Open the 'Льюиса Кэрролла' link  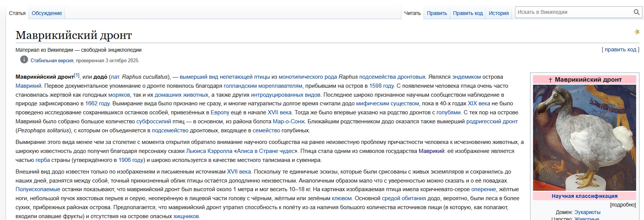pyautogui.click(x=209, y=151)
